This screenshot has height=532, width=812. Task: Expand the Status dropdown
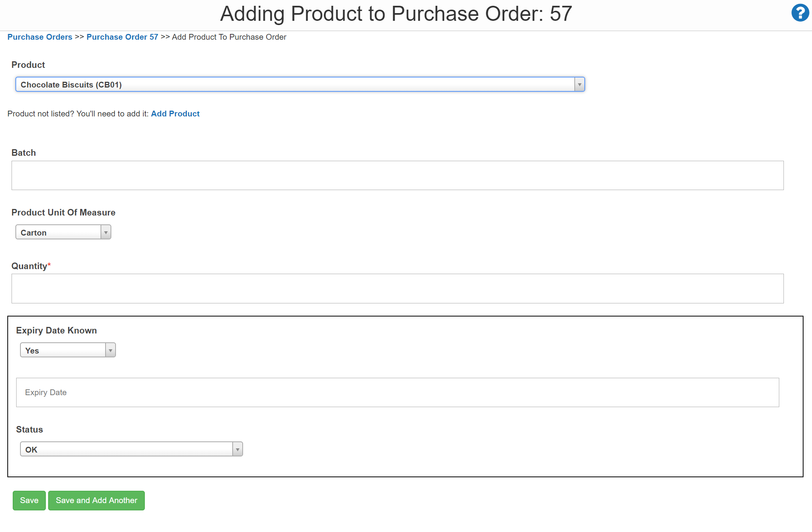click(x=237, y=449)
